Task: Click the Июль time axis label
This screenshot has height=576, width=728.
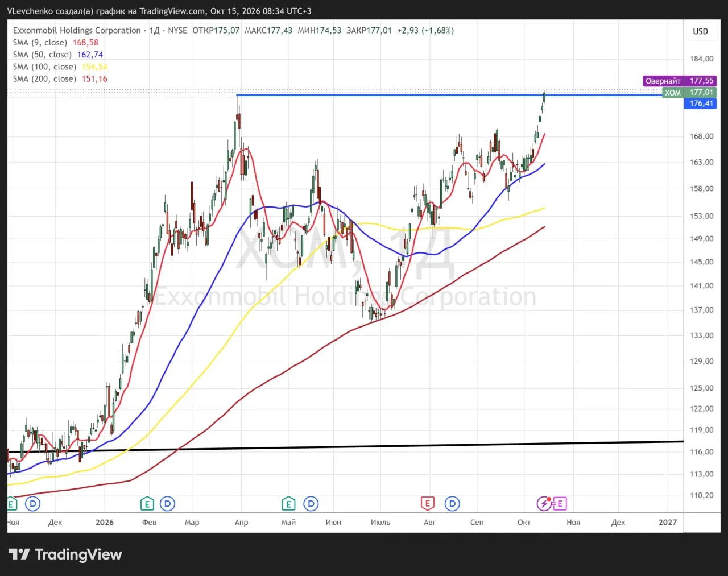Action: click(380, 522)
